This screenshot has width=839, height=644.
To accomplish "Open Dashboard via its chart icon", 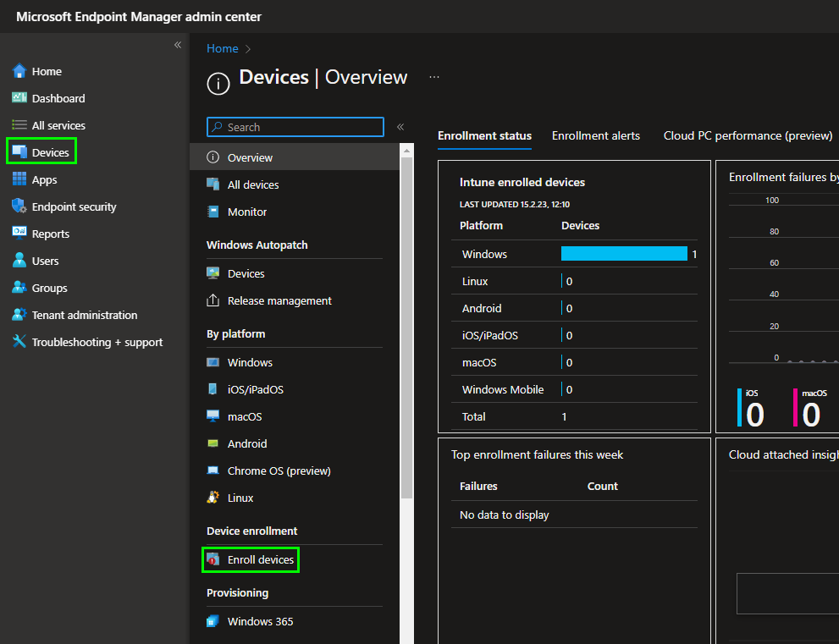I will tap(19, 98).
